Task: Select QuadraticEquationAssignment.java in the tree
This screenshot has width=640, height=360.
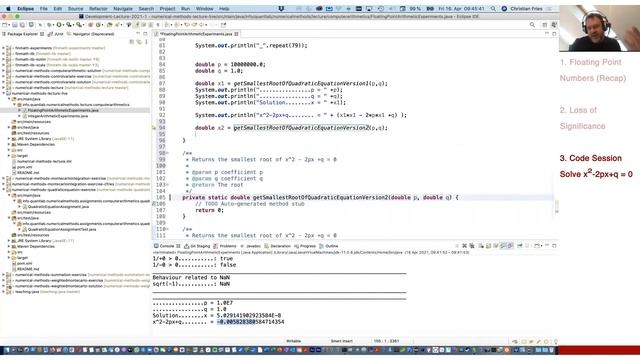Action: point(58,207)
